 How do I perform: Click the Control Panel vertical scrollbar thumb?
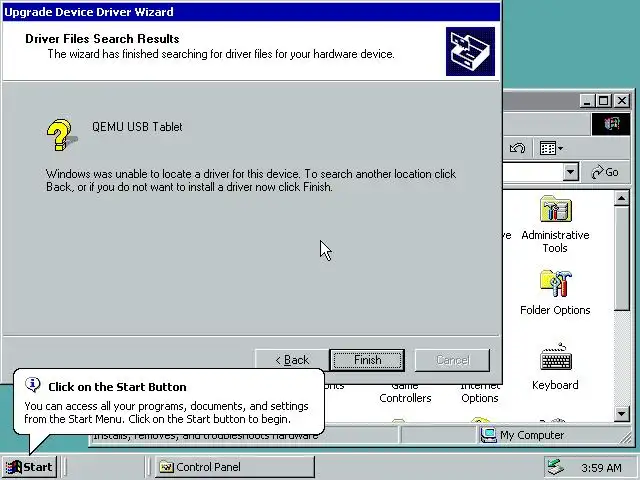[x=621, y=259]
